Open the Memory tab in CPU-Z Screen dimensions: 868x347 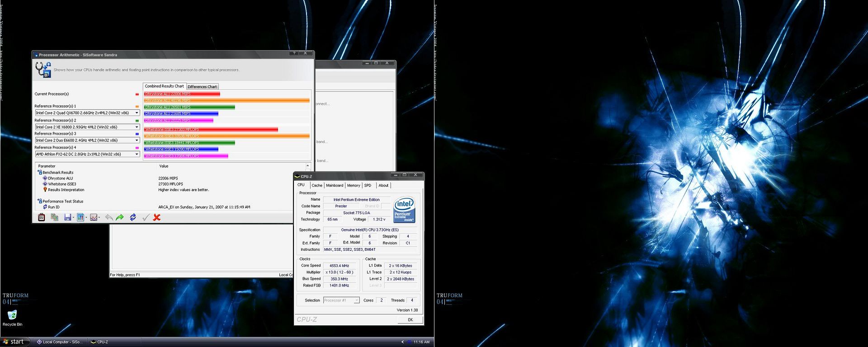pyautogui.click(x=354, y=186)
